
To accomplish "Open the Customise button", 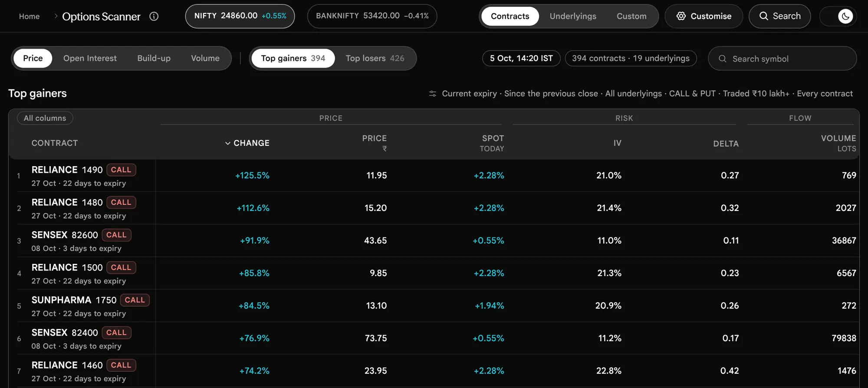I will click(704, 16).
